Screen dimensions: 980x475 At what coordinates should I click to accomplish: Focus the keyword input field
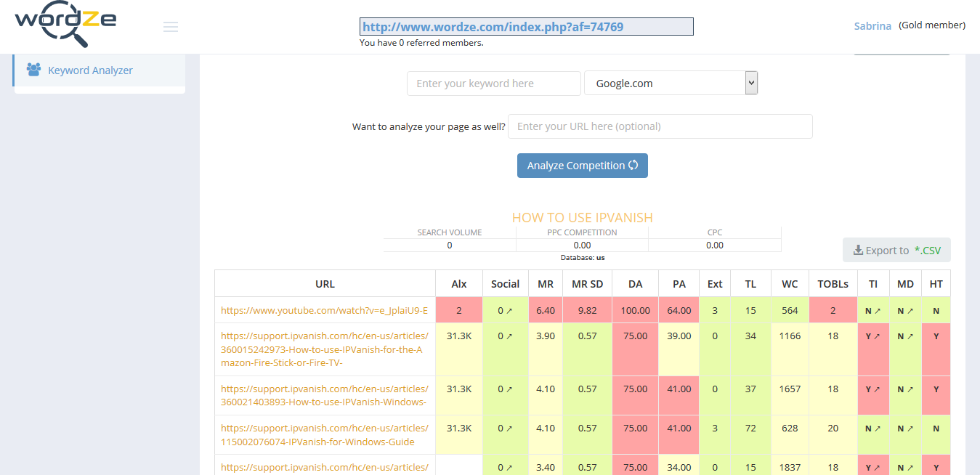coord(494,84)
